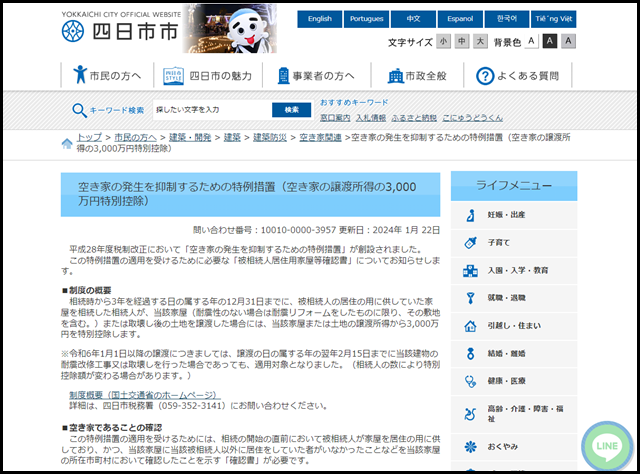Screen dimensions: 640x474
Task: Open the 四日市の魅力 menu
Action: [x=208, y=75]
